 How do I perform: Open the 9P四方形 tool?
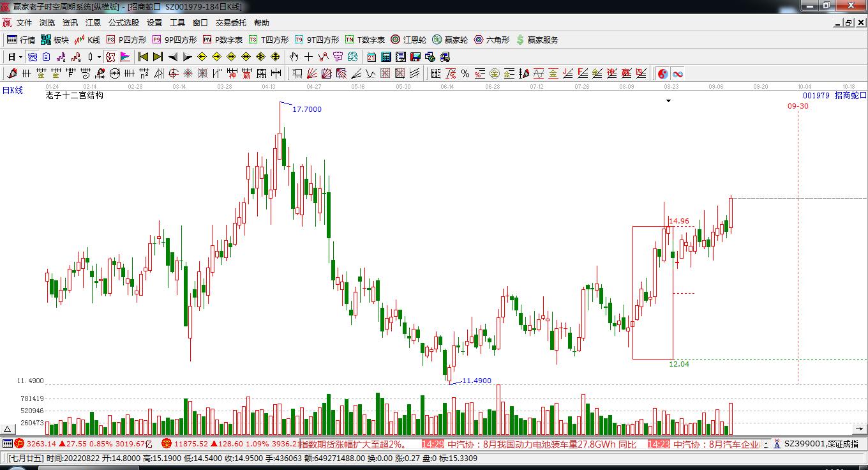[174, 40]
